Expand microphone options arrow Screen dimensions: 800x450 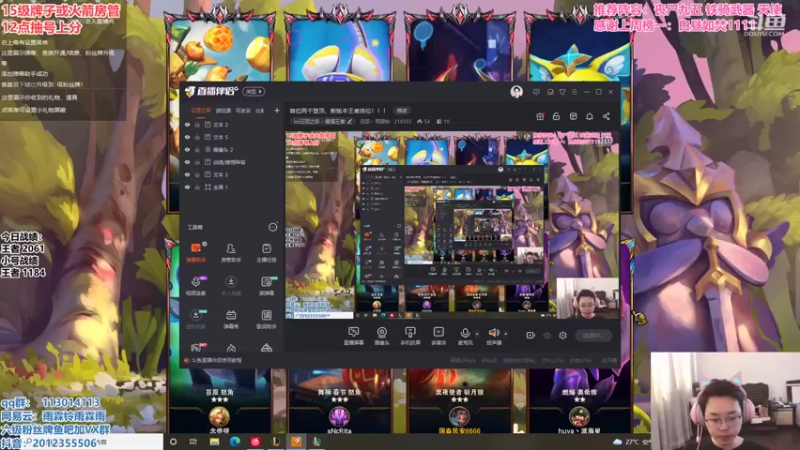coord(477,334)
